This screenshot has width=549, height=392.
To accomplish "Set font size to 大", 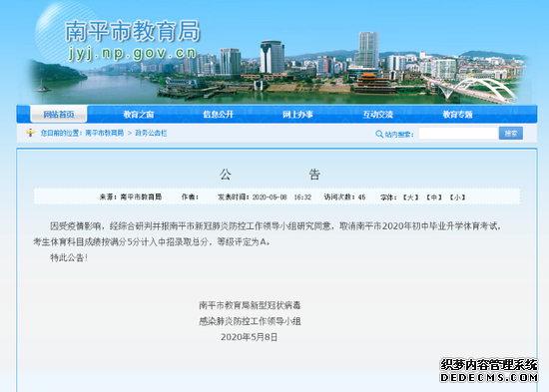I will point(410,197).
